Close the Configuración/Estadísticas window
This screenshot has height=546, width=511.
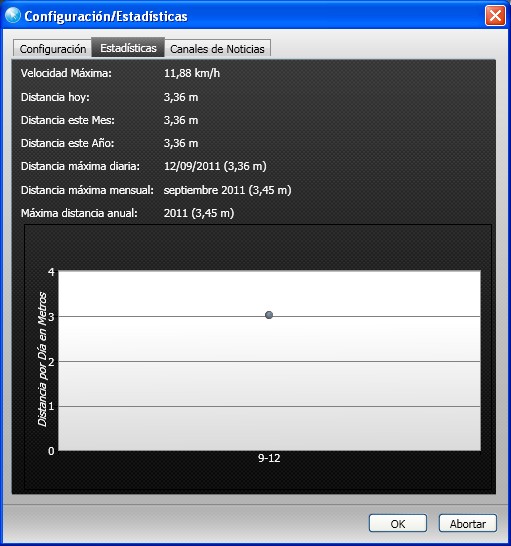495,16
